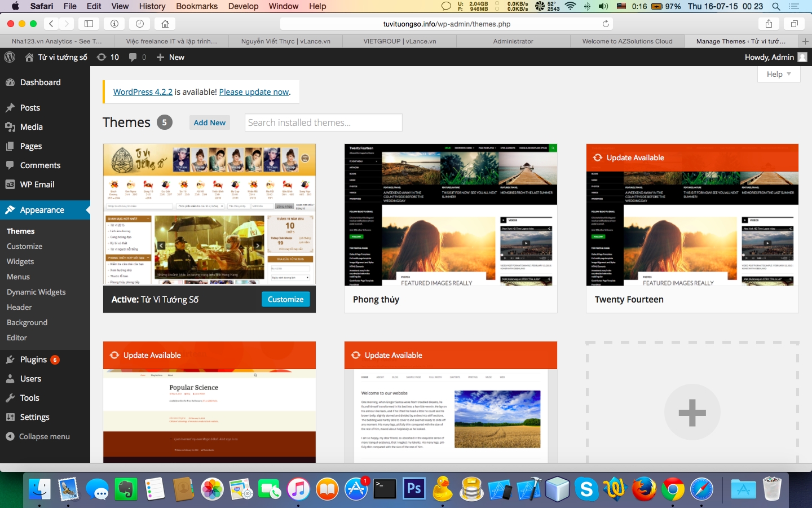
Task: Open Safari's Bookmarks menu
Action: pyautogui.click(x=197, y=6)
